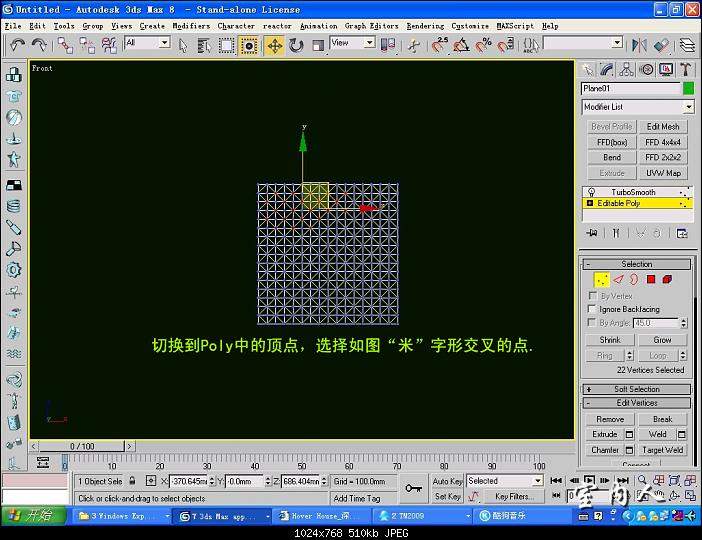Select the Unlink Selection tool

87,45
